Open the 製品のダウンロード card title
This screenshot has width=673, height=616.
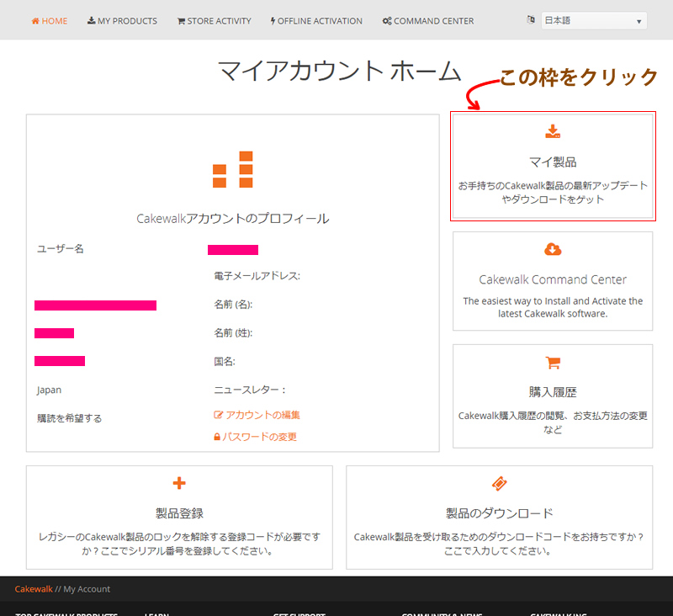(x=499, y=513)
